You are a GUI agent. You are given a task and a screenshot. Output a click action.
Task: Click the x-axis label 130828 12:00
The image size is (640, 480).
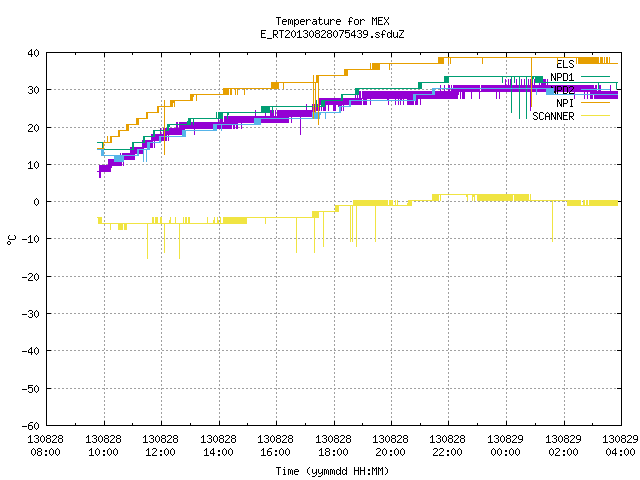(160, 446)
